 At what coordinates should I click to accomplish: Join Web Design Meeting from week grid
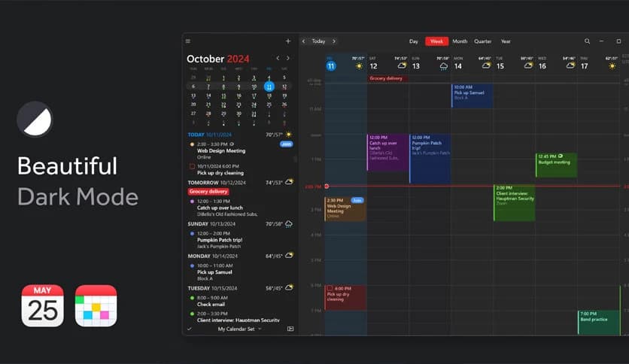357,200
